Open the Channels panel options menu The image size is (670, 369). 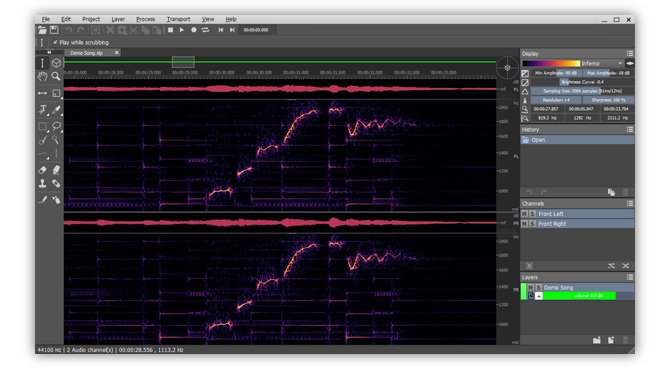pyautogui.click(x=629, y=204)
